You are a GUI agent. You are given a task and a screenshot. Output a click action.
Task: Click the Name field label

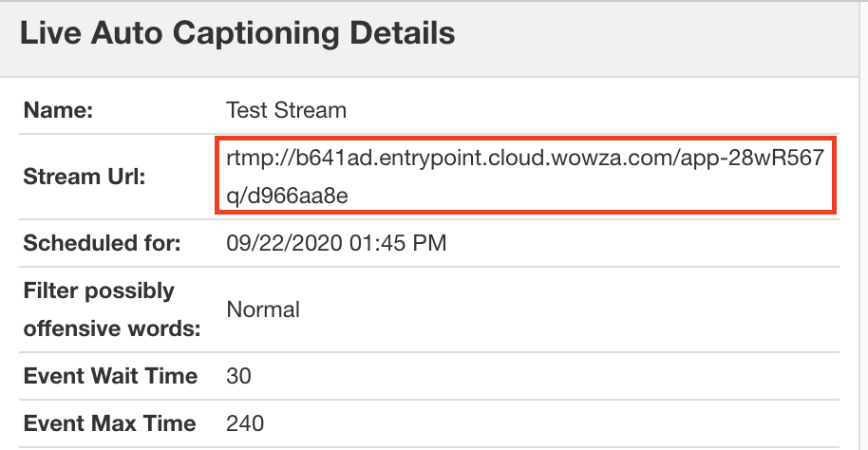click(58, 110)
